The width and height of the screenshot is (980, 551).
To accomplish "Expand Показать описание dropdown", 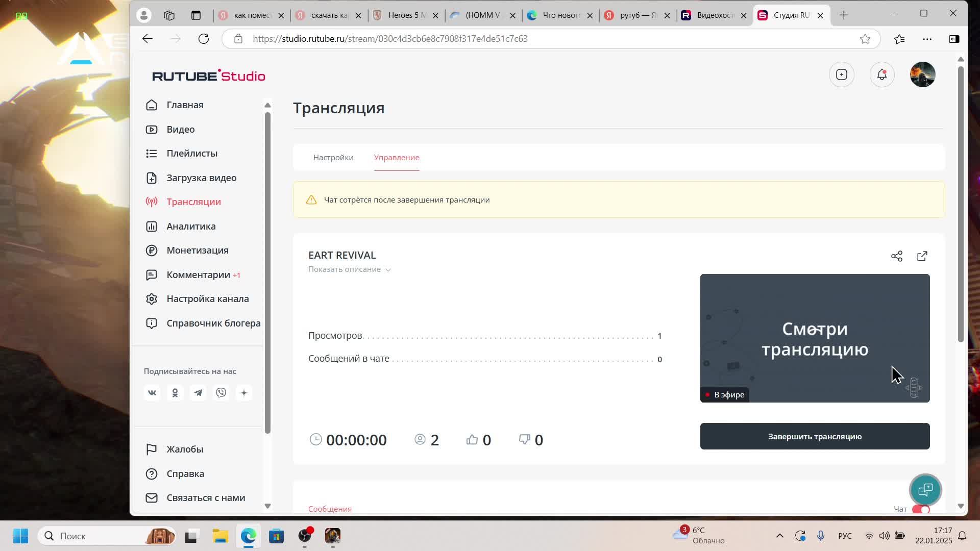I will point(350,269).
